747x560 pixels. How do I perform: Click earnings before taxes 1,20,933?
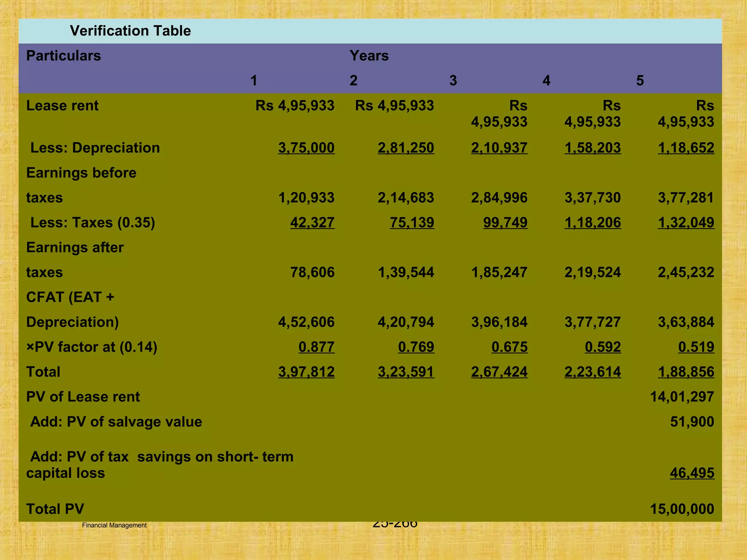coord(306,198)
